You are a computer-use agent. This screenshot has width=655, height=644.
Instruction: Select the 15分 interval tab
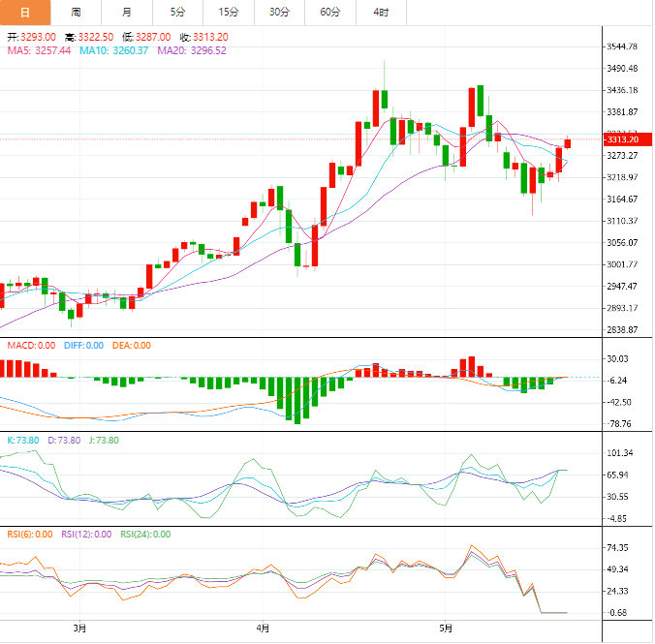pyautogui.click(x=229, y=13)
